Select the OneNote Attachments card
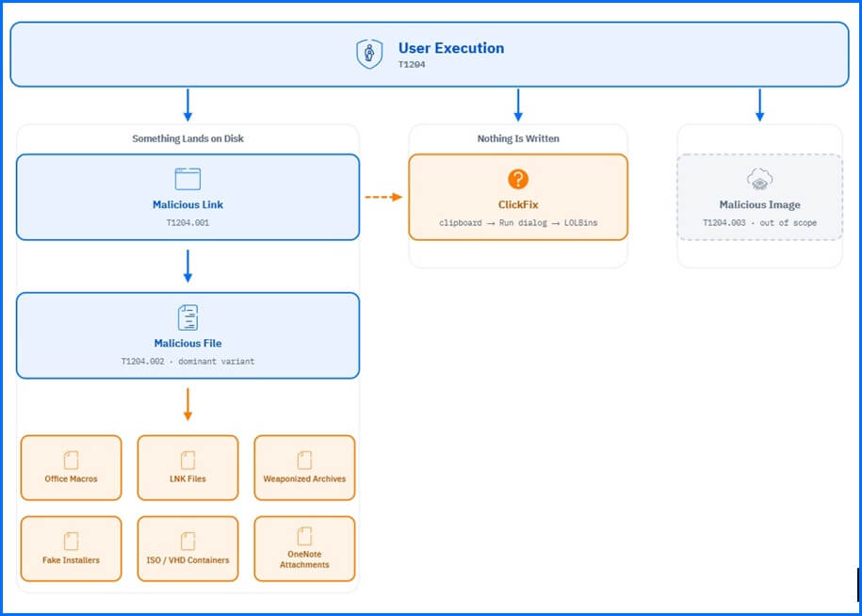The image size is (862, 616). coord(304,548)
